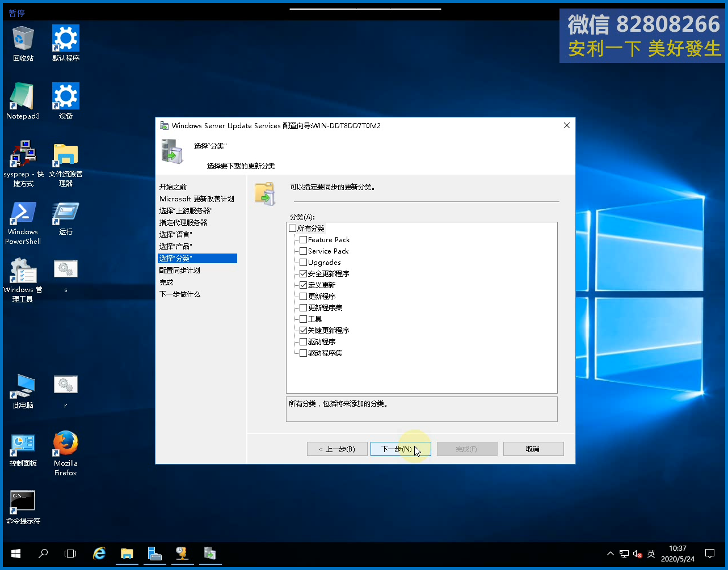Check the Service Pack checkbox
Screen dimensions: 728x570
pyautogui.click(x=304, y=251)
